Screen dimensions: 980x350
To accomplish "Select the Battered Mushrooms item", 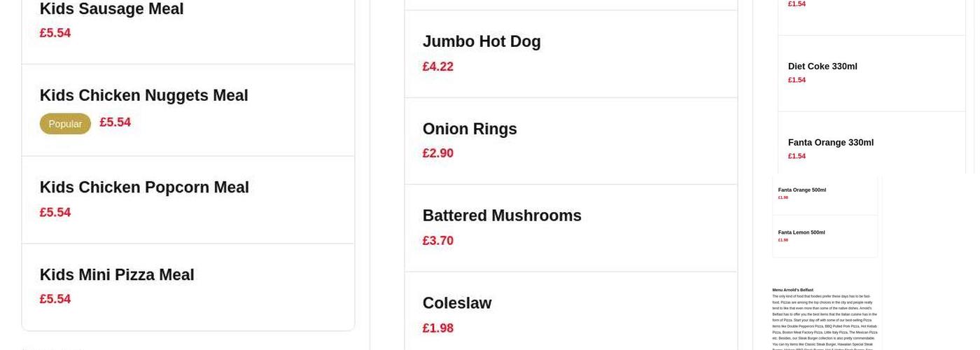I will [x=502, y=216].
